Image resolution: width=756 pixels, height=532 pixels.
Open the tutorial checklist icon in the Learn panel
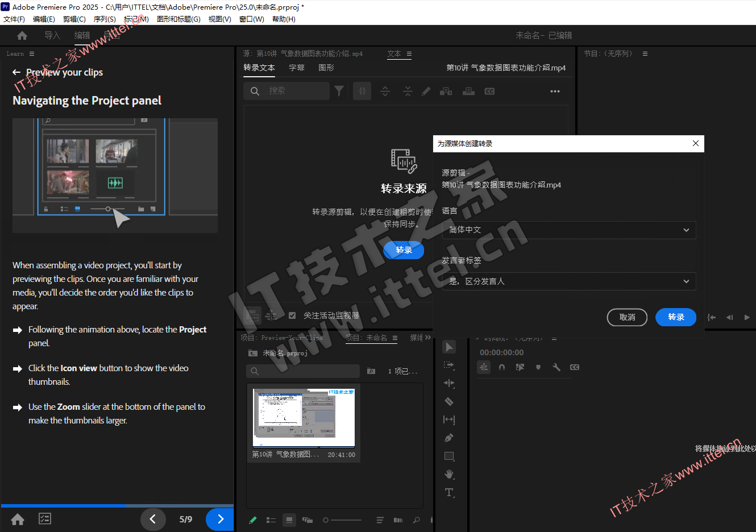pyautogui.click(x=45, y=518)
